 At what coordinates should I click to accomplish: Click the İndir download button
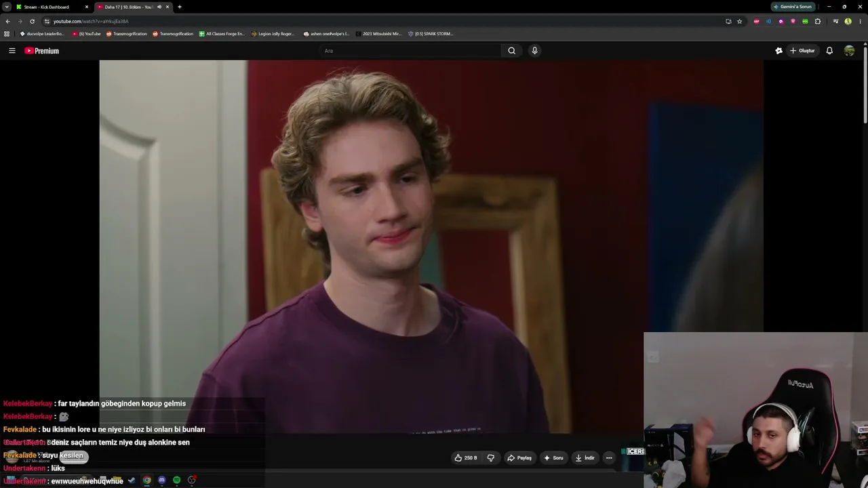click(585, 458)
